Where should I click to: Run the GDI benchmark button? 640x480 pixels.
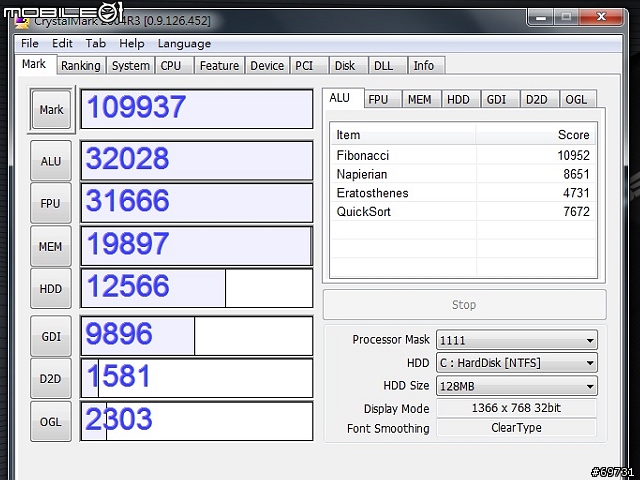click(51, 336)
